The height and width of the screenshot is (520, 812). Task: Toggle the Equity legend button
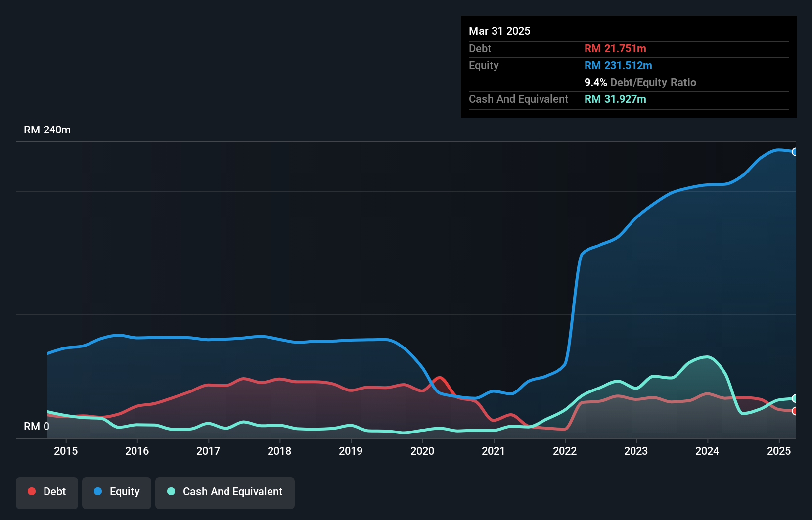tap(117, 493)
